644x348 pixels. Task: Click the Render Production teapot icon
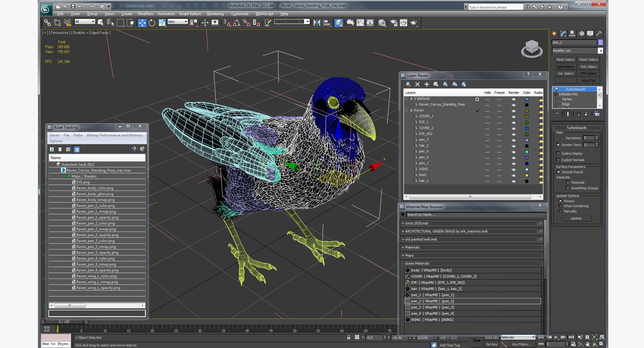(x=414, y=23)
